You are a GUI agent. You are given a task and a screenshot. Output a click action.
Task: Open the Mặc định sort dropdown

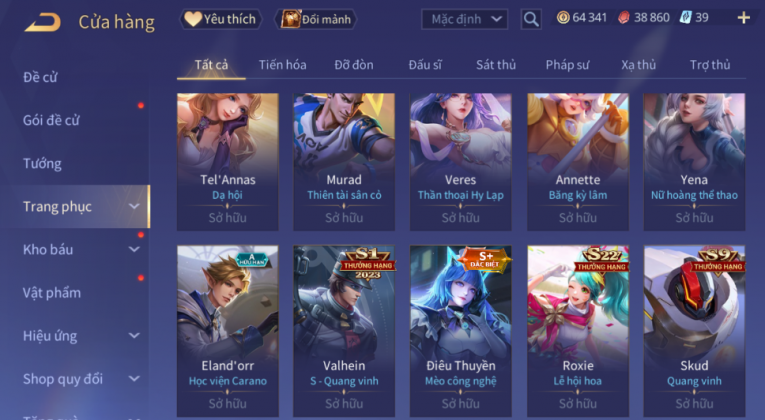pos(464,19)
